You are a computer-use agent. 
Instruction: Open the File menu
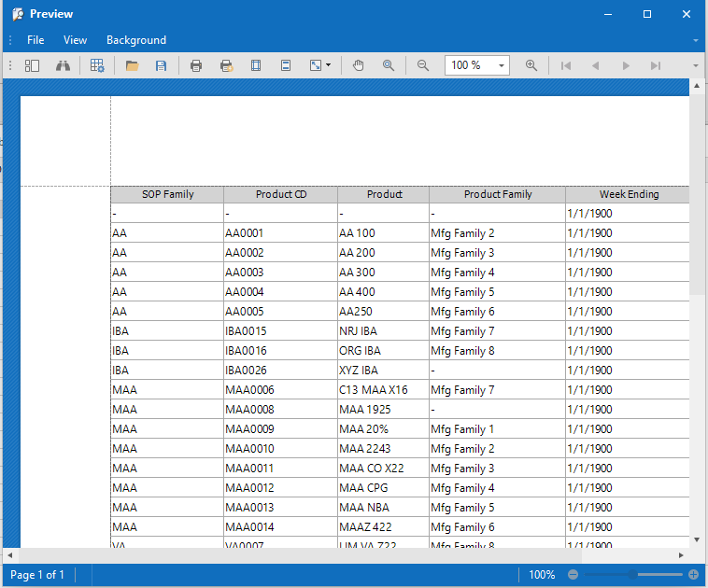[x=35, y=40]
